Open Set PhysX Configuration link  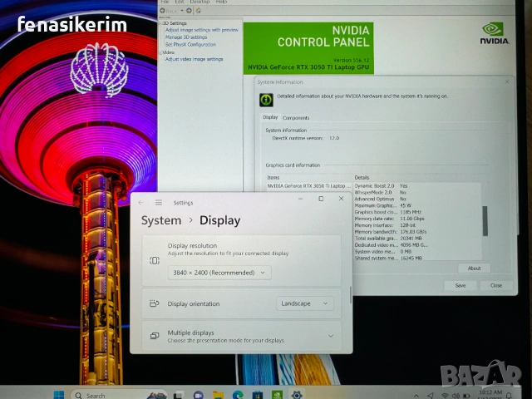click(x=190, y=44)
